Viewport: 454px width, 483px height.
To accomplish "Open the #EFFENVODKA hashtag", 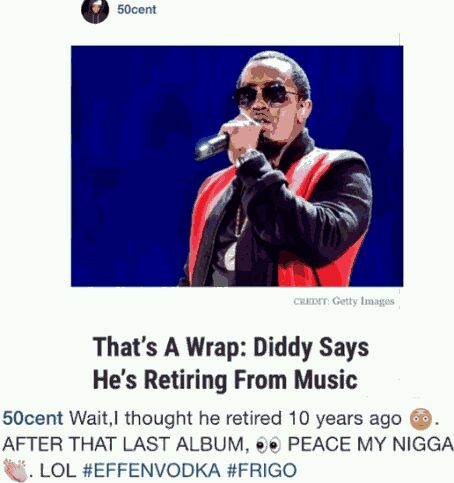I will pos(151,470).
